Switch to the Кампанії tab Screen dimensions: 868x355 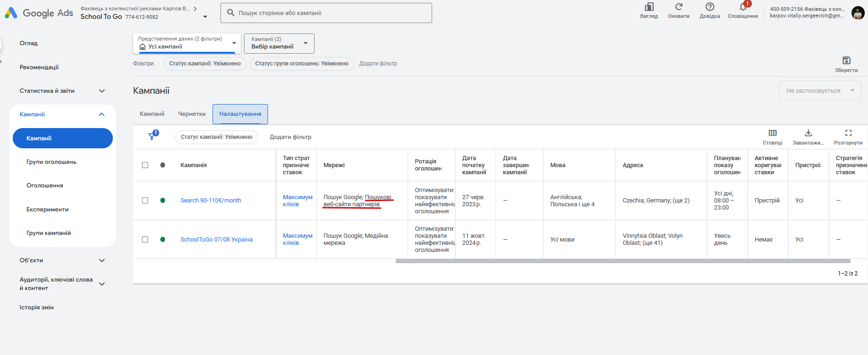152,114
